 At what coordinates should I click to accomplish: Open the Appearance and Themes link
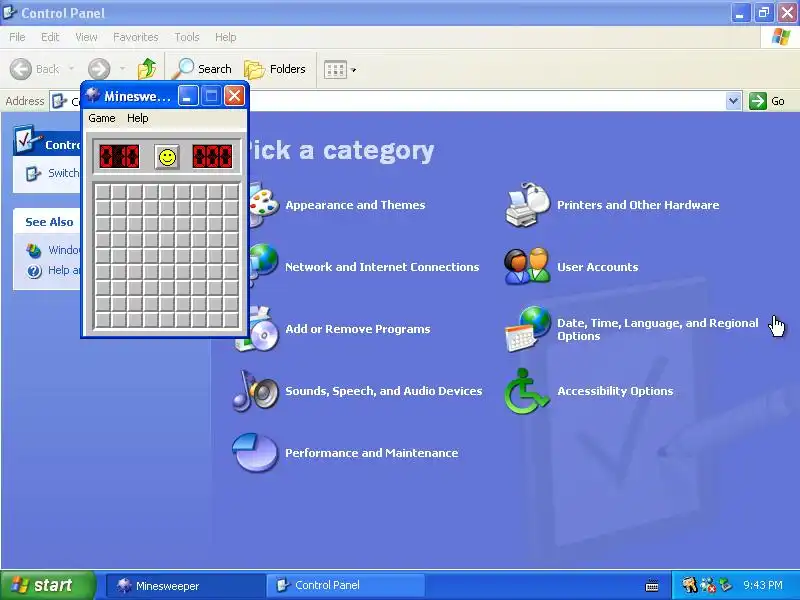click(355, 205)
